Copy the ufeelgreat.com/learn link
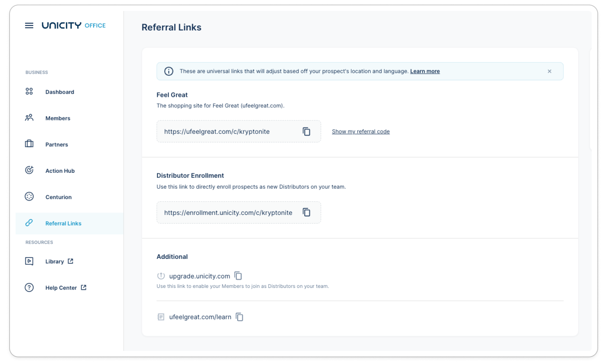The image size is (607, 364). (x=240, y=317)
